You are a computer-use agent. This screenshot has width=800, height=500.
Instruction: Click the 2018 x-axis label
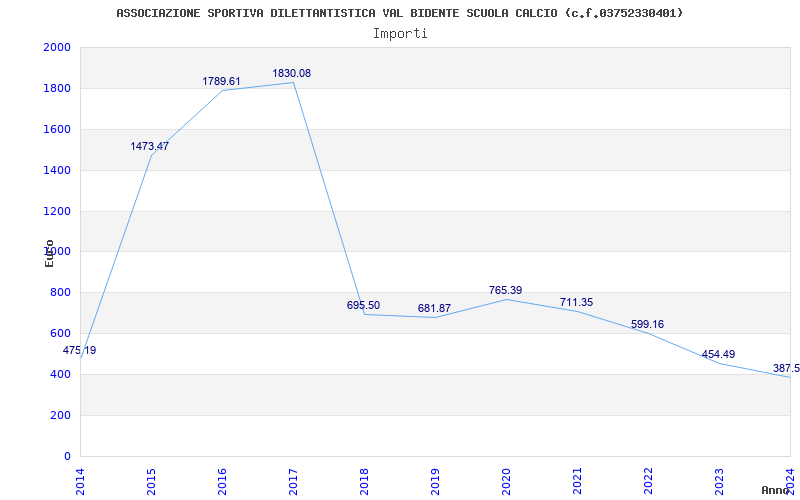pyautogui.click(x=364, y=481)
